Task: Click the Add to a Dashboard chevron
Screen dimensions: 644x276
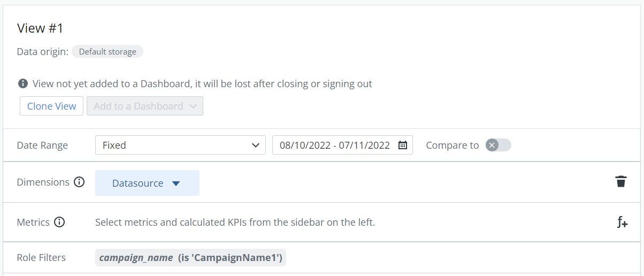Action: (x=193, y=106)
